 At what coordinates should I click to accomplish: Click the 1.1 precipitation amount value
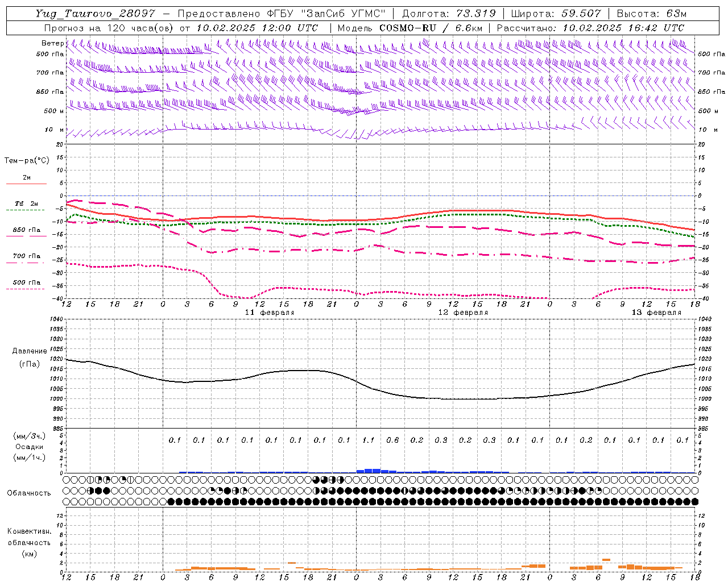point(369,440)
